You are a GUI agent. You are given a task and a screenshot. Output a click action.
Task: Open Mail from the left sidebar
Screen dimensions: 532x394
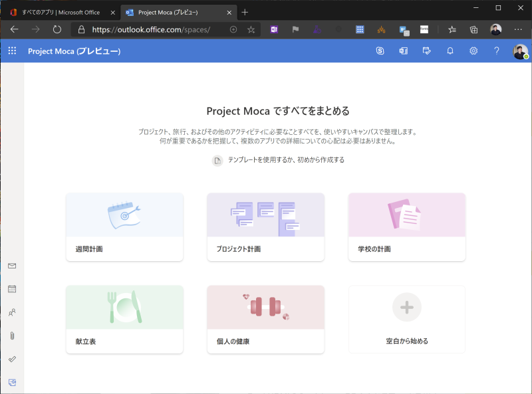12,266
